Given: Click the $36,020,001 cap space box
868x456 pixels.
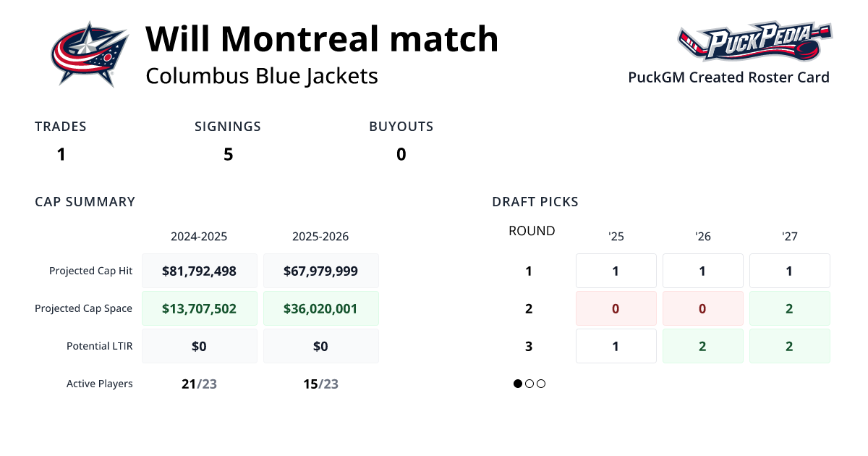Looking at the screenshot, I should click(x=321, y=308).
